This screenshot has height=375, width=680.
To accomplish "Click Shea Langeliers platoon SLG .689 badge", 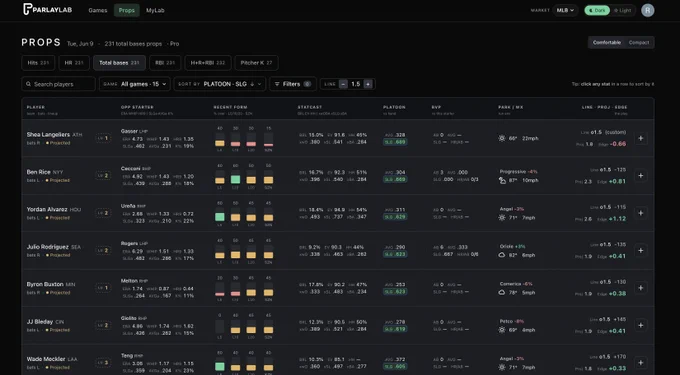I will 395,142.
